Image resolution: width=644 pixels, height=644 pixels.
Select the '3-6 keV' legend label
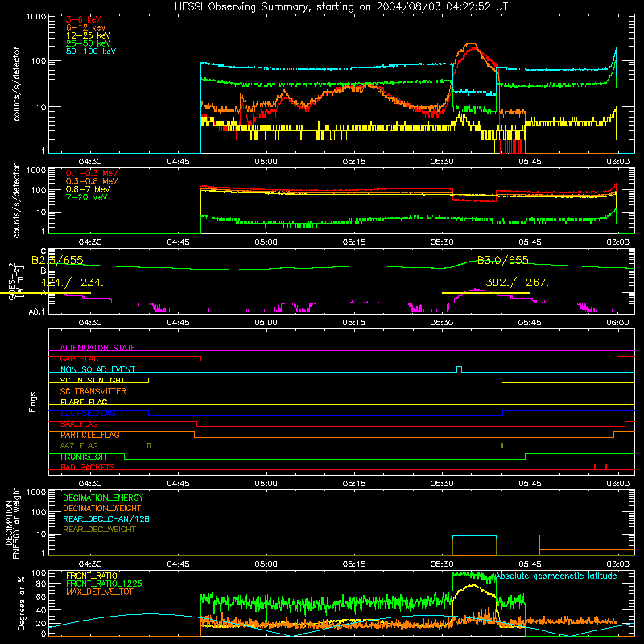tap(83, 19)
